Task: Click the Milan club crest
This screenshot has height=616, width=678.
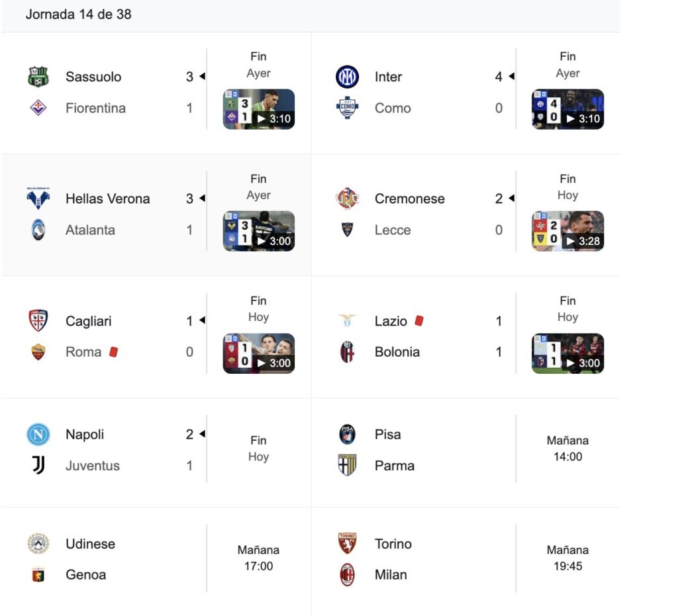Action: [347, 575]
